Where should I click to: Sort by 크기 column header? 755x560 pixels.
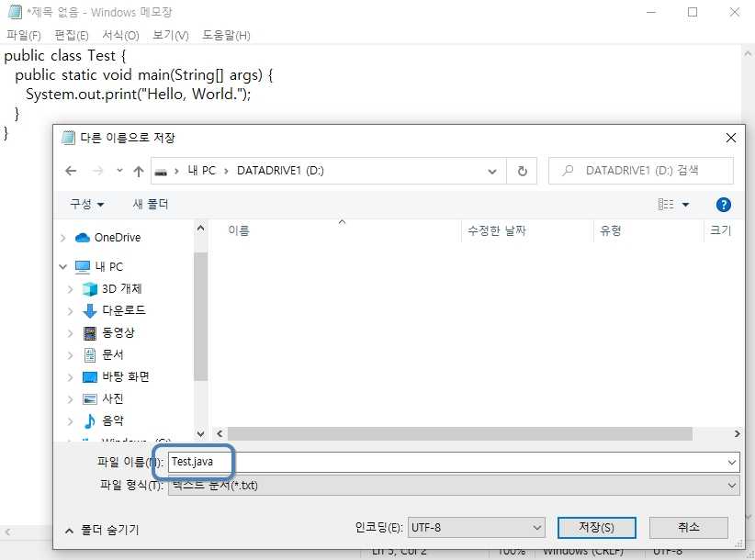coord(721,231)
